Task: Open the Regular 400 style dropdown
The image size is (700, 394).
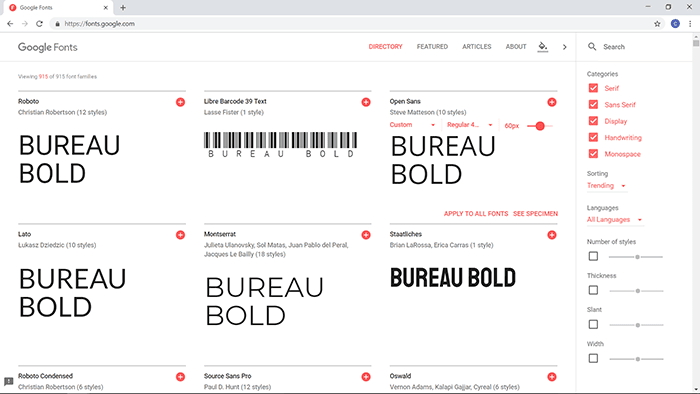Action: click(470, 125)
